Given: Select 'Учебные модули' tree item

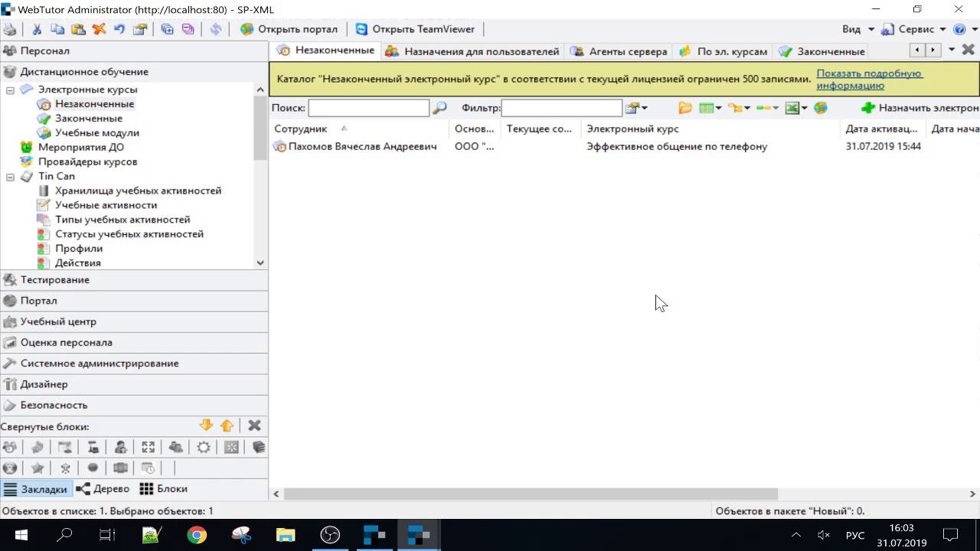Looking at the screenshot, I should pyautogui.click(x=96, y=133).
